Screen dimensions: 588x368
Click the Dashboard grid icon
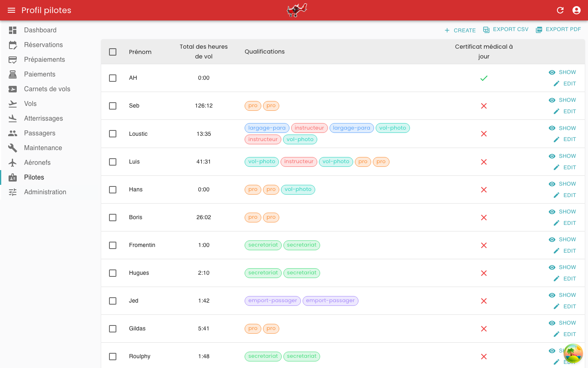(13, 30)
